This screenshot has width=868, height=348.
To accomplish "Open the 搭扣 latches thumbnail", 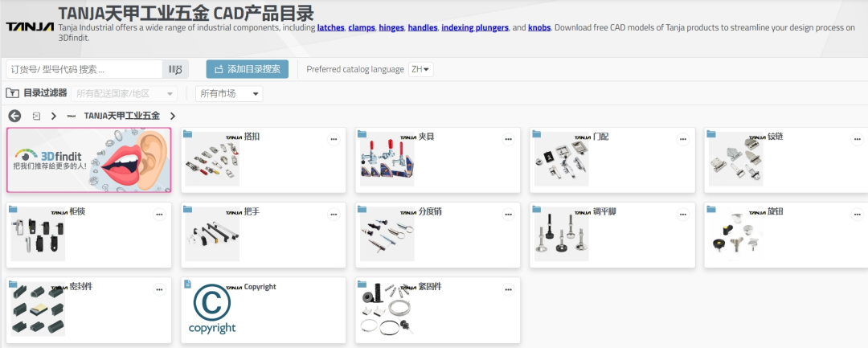I will tap(212, 159).
